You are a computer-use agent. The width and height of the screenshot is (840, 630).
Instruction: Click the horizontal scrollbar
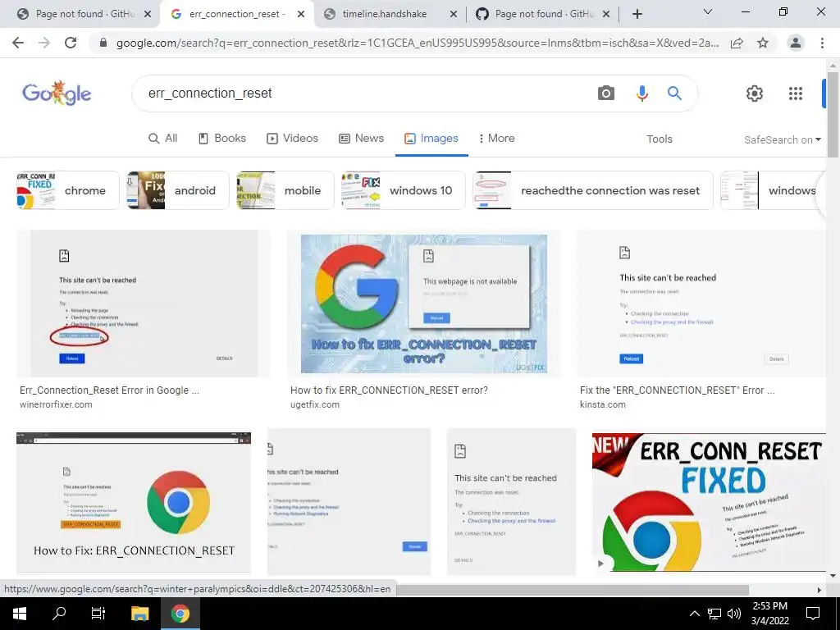pyautogui.click(x=572, y=590)
